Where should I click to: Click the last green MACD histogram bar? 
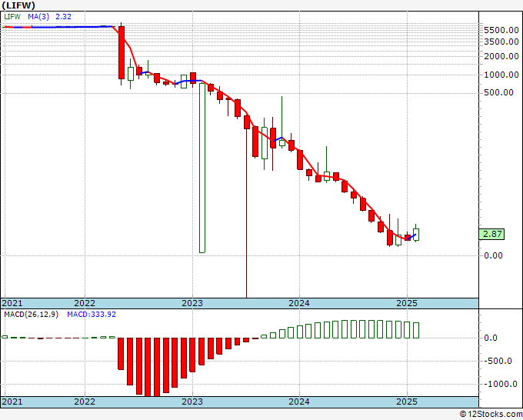point(416,330)
